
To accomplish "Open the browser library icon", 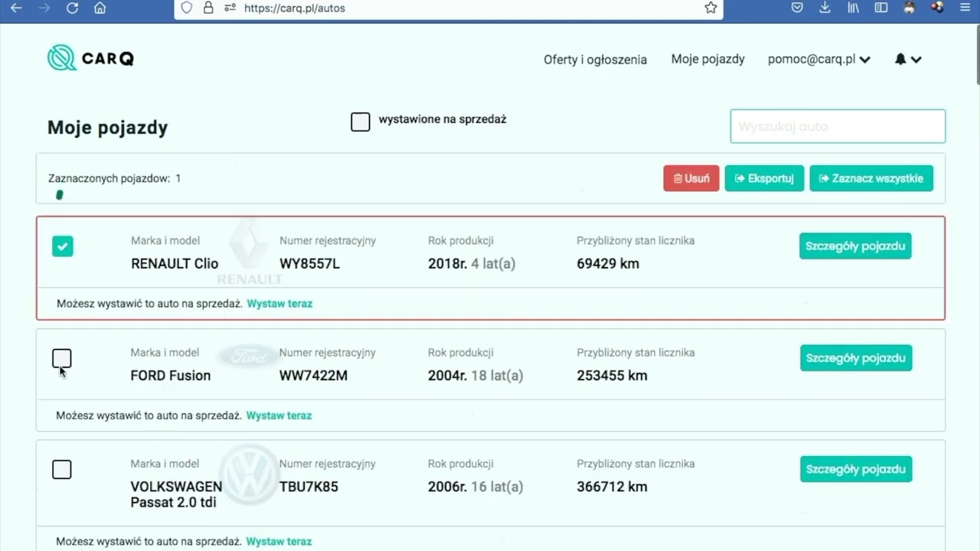I will click(853, 8).
